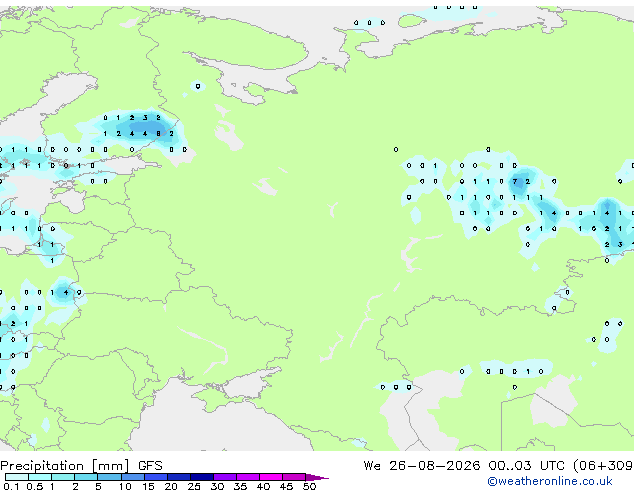Click the 25–30 mm dark navy legend box
The height and width of the screenshot is (490, 634).
[202, 477]
